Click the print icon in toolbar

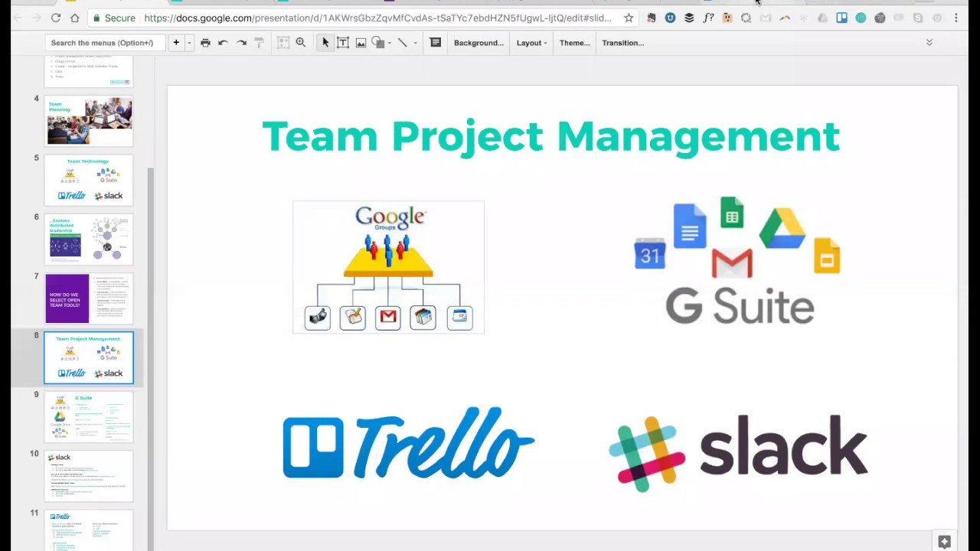coord(205,43)
